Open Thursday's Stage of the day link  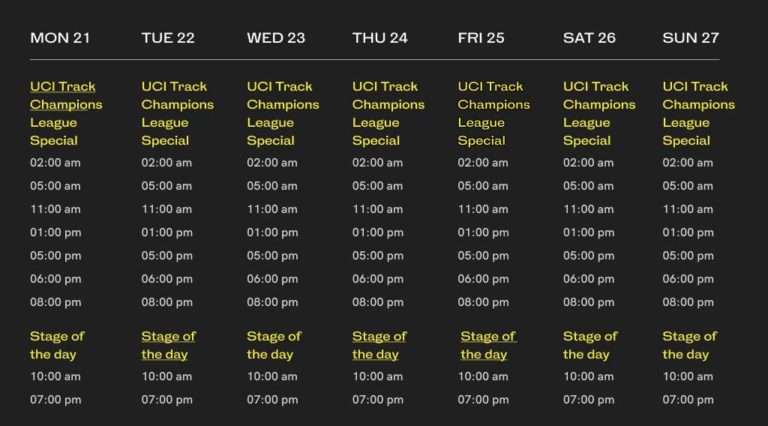pyautogui.click(x=379, y=345)
